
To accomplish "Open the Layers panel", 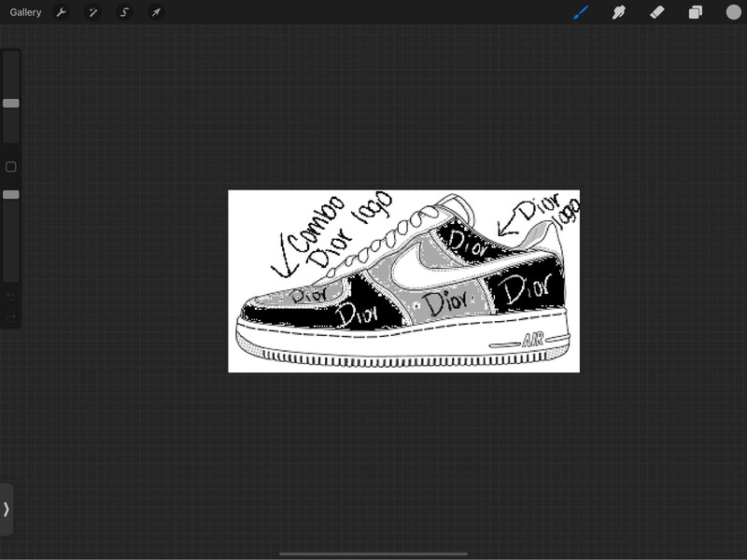I will point(695,12).
